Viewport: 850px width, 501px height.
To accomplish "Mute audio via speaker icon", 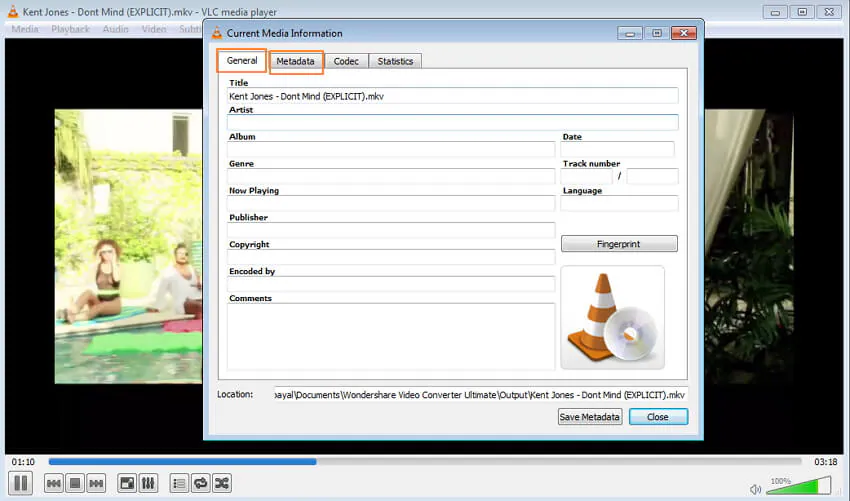I will click(755, 489).
